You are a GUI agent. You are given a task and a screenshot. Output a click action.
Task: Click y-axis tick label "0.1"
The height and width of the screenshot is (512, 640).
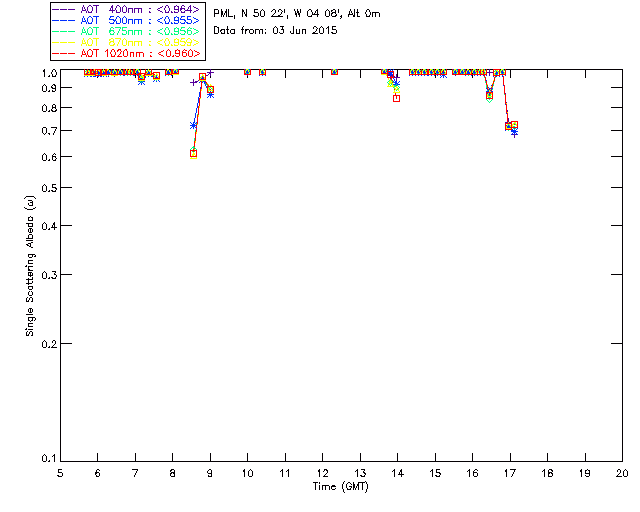[49, 459]
